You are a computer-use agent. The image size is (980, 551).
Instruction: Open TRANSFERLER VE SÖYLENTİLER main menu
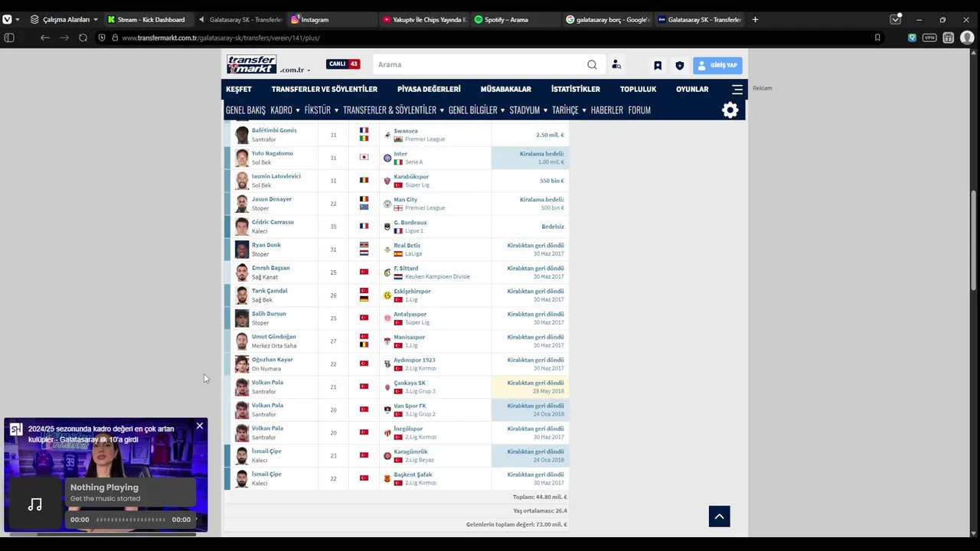click(x=324, y=90)
